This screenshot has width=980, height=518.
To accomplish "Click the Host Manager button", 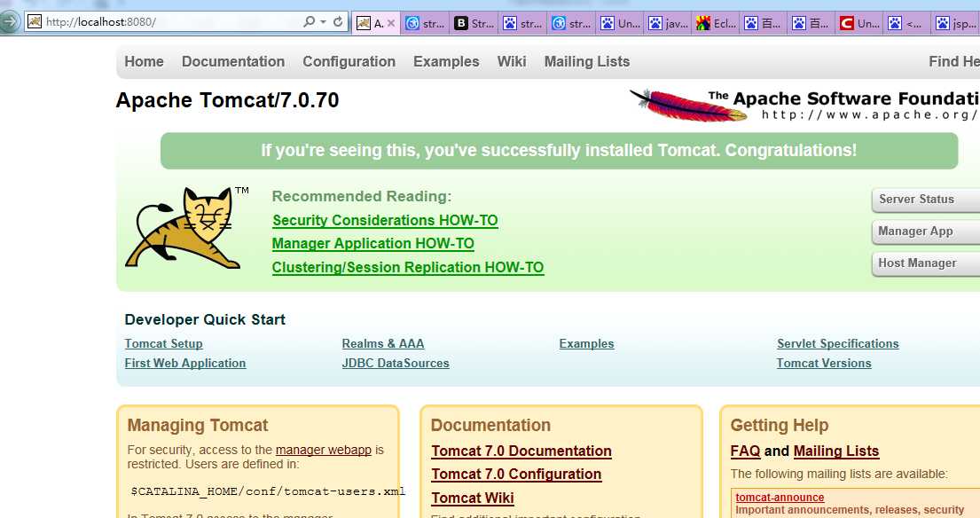I will pyautogui.click(x=926, y=263).
